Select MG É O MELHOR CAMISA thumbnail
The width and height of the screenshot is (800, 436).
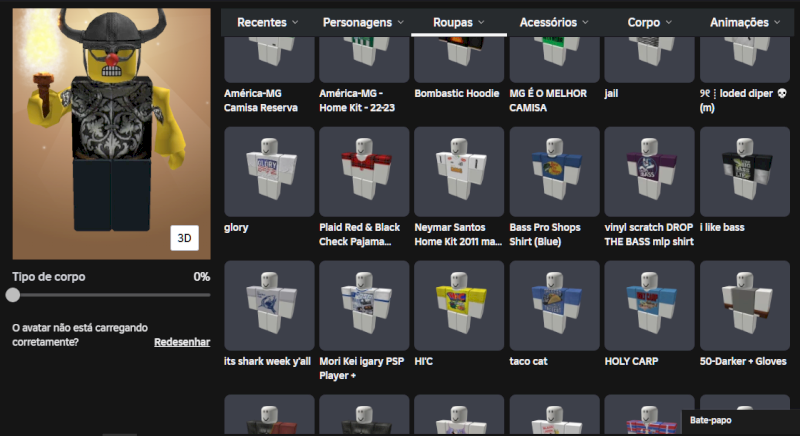(555, 60)
